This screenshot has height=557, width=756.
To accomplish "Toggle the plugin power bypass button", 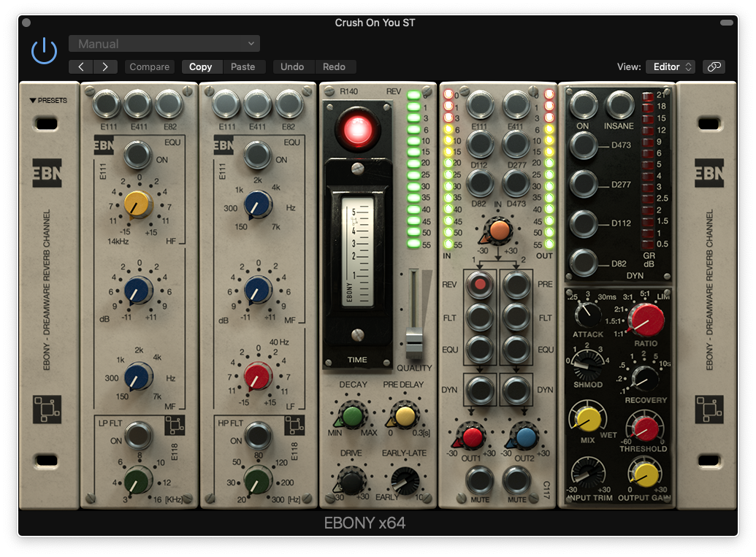I will pos(44,50).
